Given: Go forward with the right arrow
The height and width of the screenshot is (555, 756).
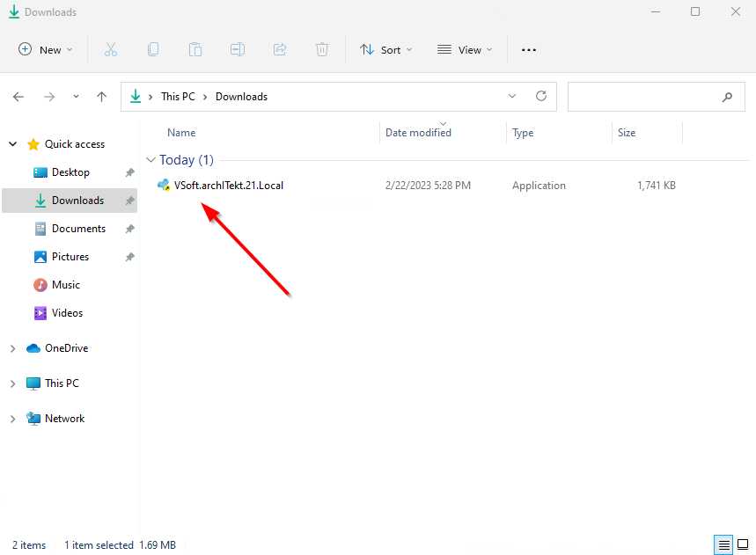Looking at the screenshot, I should pos(49,97).
